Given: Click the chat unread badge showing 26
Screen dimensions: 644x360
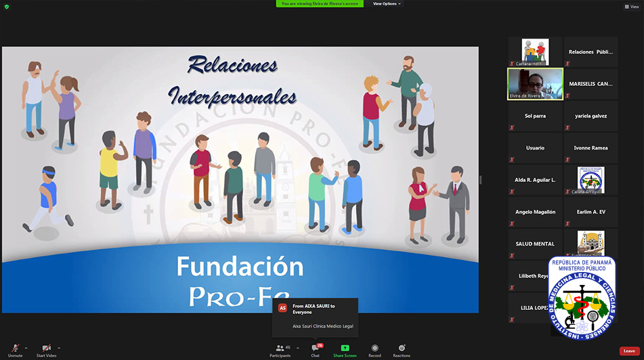Looking at the screenshot, I should pyautogui.click(x=320, y=346).
